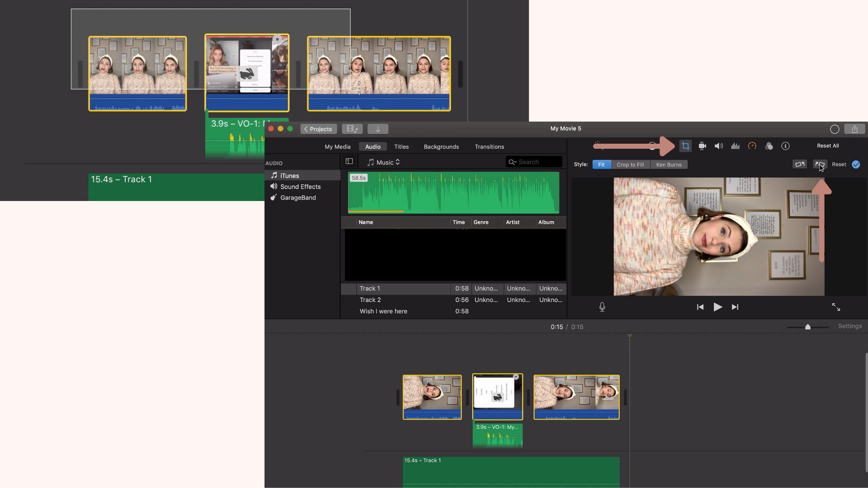
Task: Apply crop with the blue checkmark
Action: point(856,164)
